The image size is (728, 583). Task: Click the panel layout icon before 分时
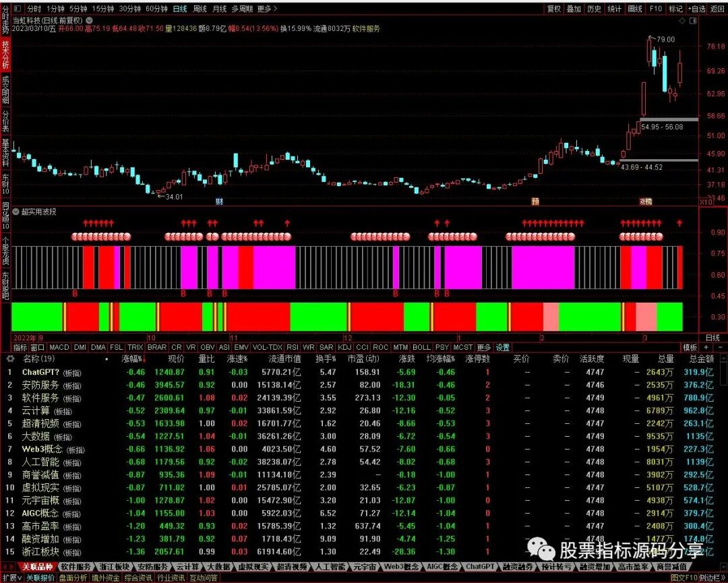(x=18, y=8)
